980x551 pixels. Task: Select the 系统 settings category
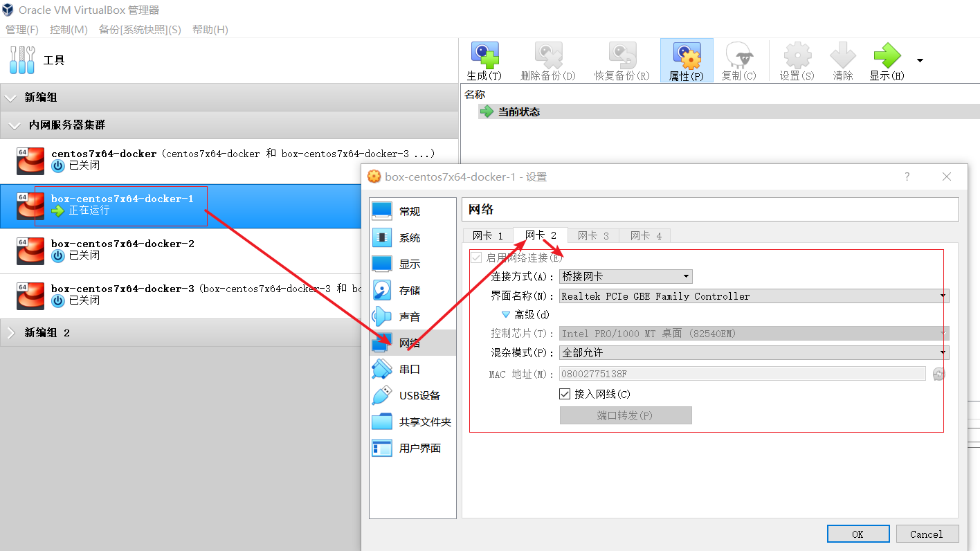click(412, 237)
